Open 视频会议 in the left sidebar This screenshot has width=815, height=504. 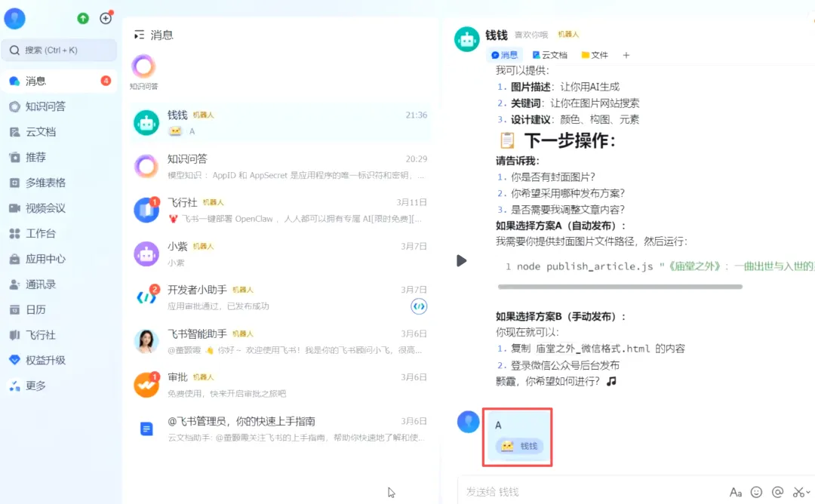(x=59, y=207)
